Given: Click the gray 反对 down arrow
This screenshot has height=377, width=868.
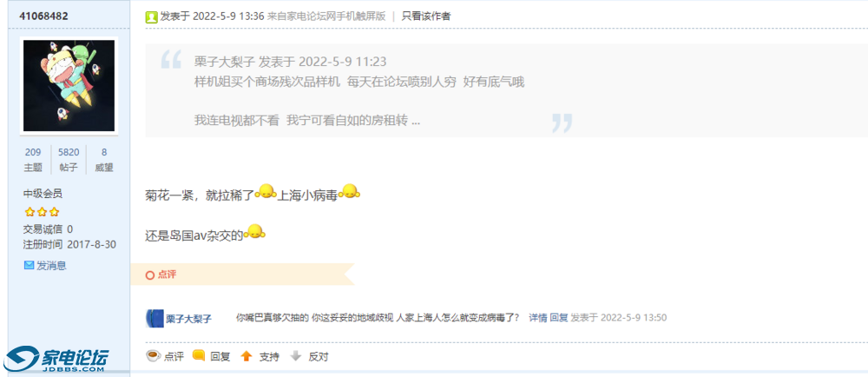Looking at the screenshot, I should click(296, 356).
